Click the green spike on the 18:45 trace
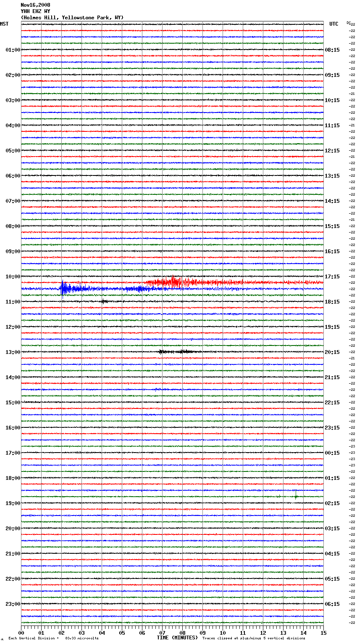 [296, 495]
